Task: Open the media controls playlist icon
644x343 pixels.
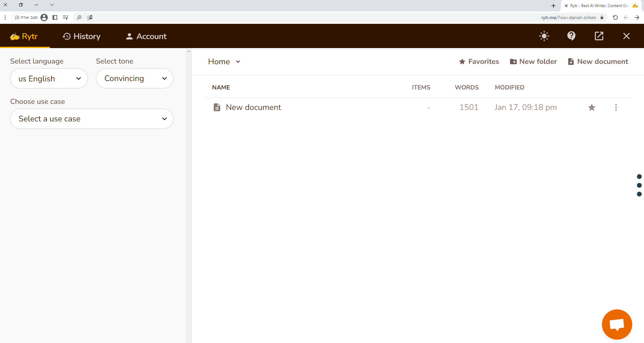Action: [65, 17]
